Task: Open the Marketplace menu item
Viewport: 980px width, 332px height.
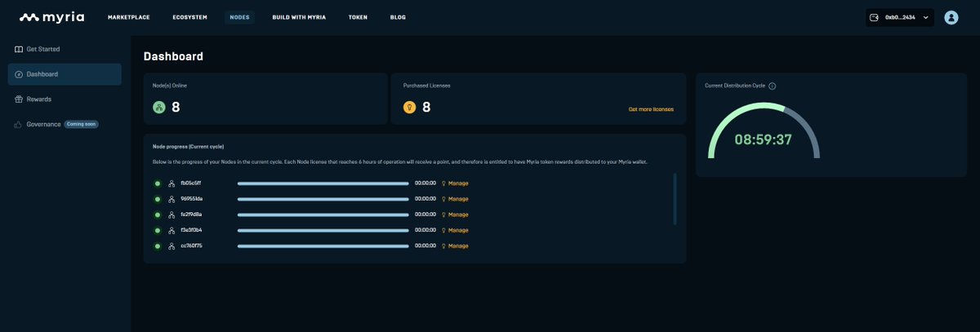Action: click(x=128, y=17)
